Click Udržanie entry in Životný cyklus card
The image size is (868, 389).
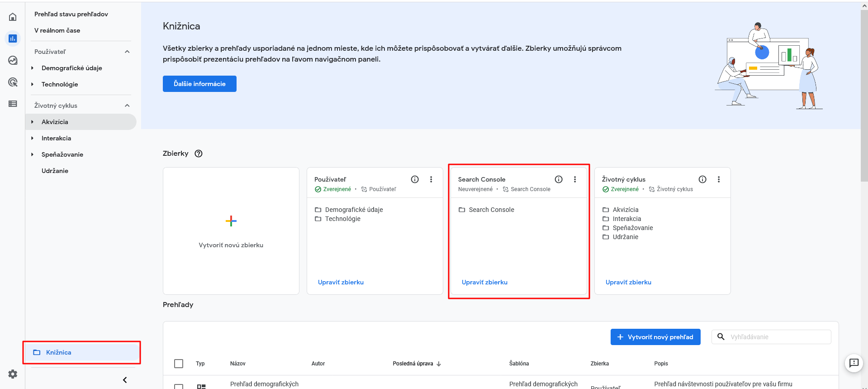[626, 237]
